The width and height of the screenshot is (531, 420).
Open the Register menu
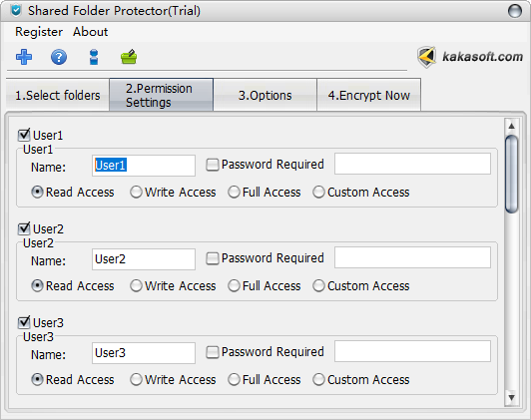point(39,32)
